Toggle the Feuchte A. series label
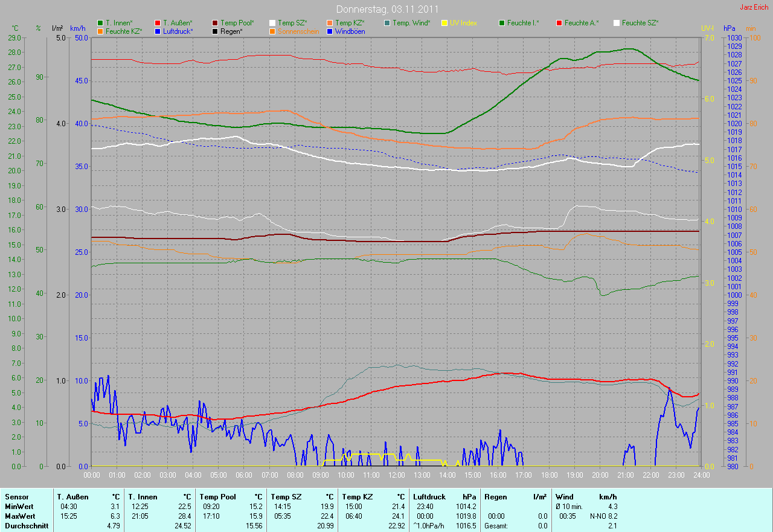The image size is (773, 532). [x=582, y=23]
